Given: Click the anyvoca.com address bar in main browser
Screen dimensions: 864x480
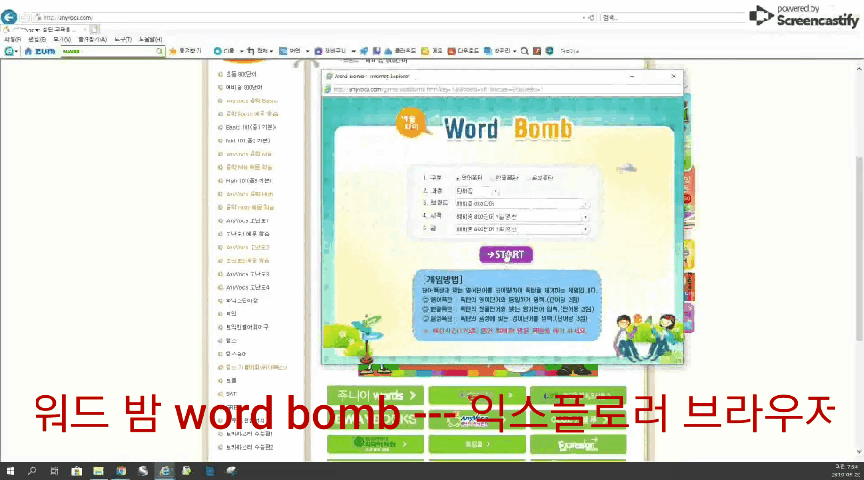Looking at the screenshot, I should coord(309,18).
